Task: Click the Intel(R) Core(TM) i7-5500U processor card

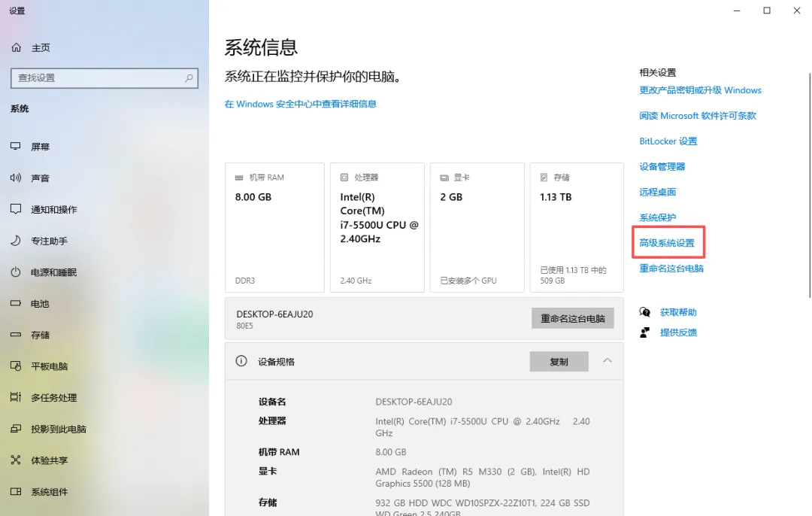Action: pyautogui.click(x=377, y=227)
